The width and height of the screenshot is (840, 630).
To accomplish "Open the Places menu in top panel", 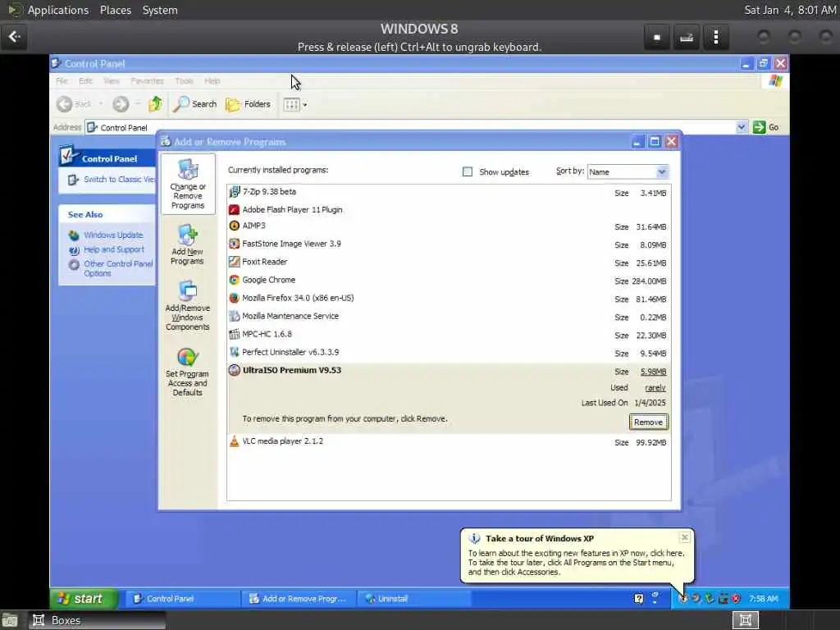I will point(116,10).
